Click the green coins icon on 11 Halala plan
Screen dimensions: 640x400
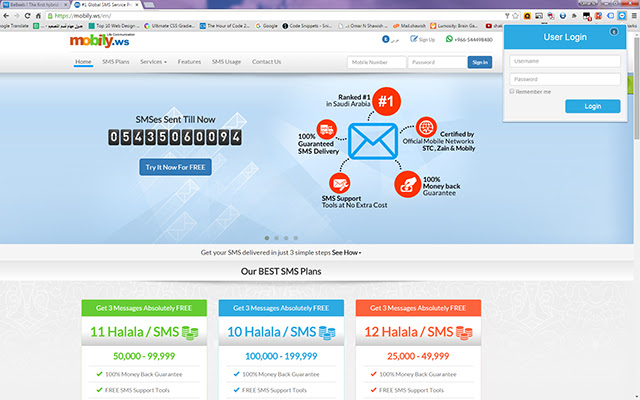point(190,333)
